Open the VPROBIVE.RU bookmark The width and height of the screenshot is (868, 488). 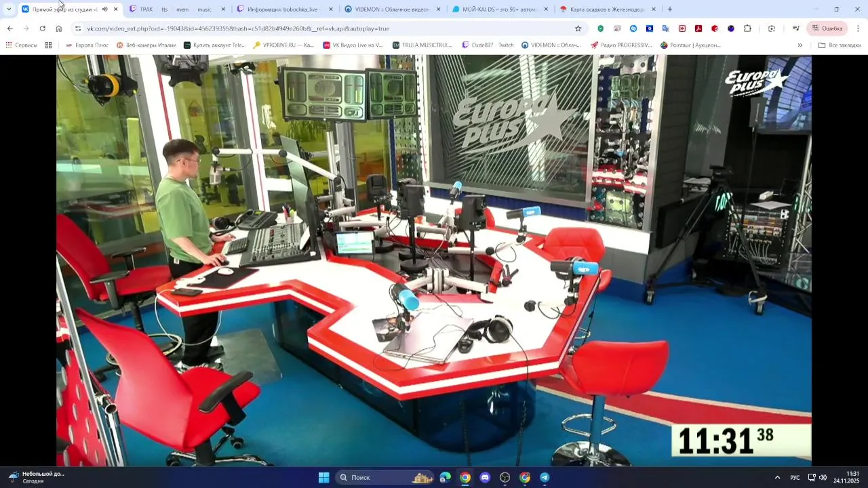point(283,45)
